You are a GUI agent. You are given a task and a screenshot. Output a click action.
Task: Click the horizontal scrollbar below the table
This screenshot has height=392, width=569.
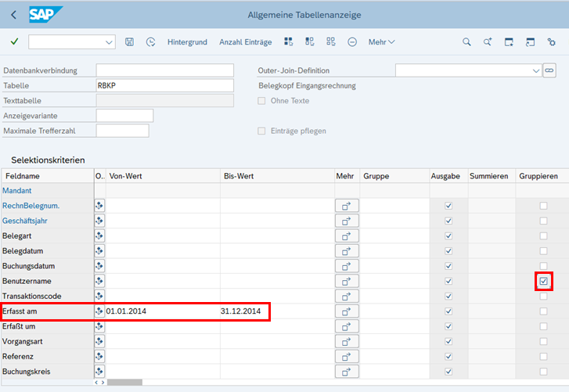(125, 383)
